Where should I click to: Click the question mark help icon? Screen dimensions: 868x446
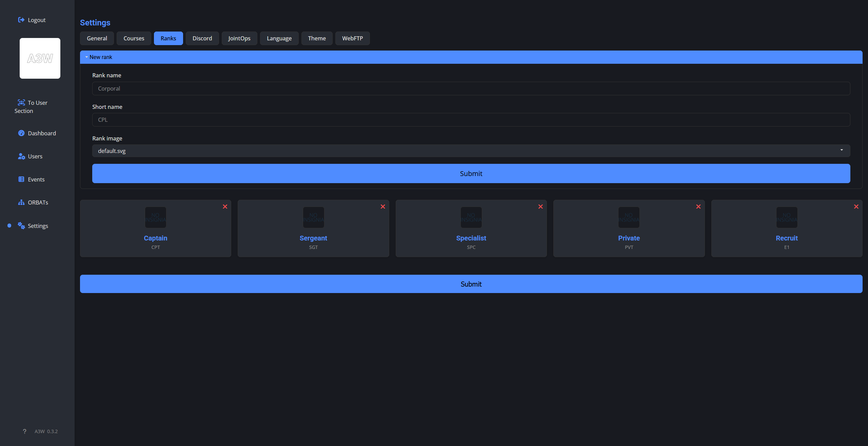24,431
